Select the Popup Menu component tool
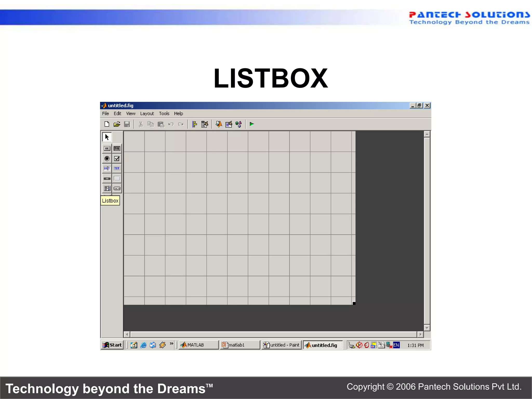Screen dimensions: 532x399 tap(117, 188)
